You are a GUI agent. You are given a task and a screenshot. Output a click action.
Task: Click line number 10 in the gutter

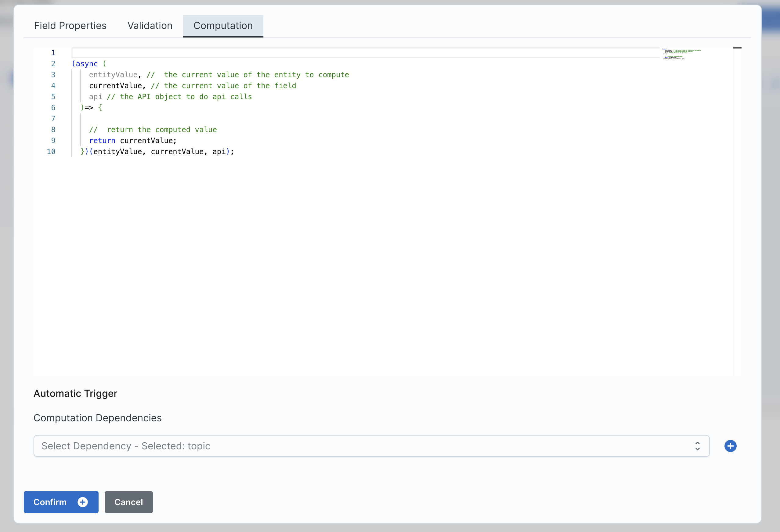tap(51, 152)
